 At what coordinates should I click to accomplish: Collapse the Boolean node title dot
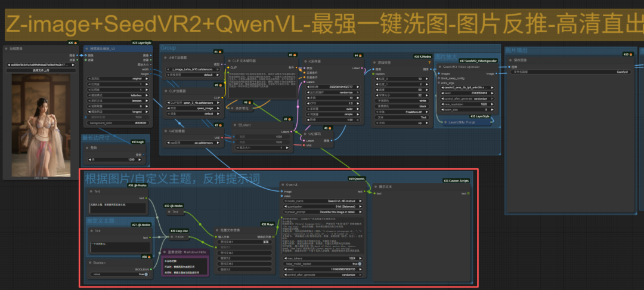point(91,263)
